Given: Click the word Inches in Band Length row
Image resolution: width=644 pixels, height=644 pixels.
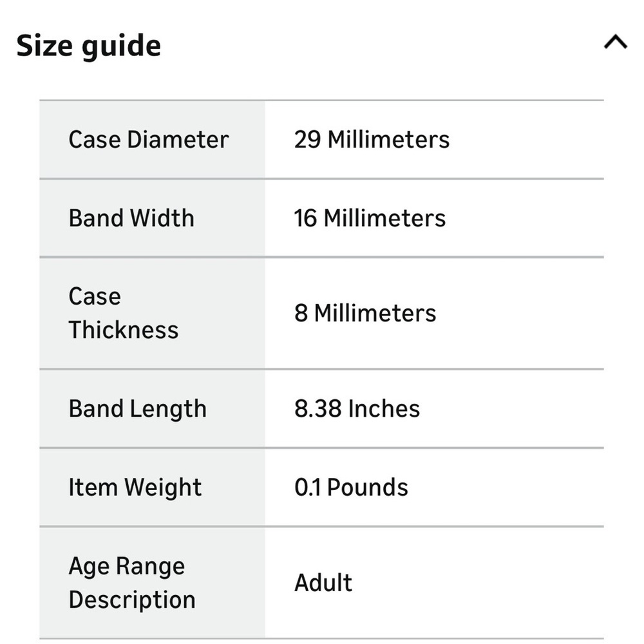Looking at the screenshot, I should 384,409.
